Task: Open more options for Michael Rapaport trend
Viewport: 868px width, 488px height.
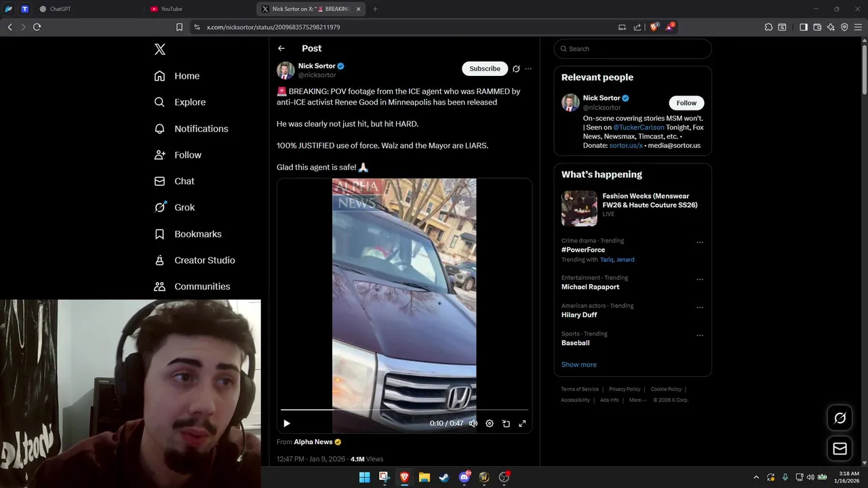Action: click(x=700, y=279)
